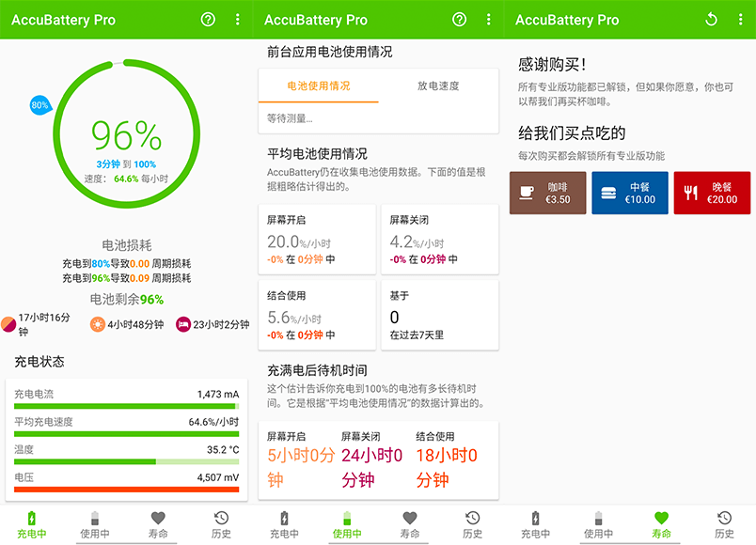
Task: Tap the 充电到80%导致0.00 周期损耗 line
Action: (126, 264)
